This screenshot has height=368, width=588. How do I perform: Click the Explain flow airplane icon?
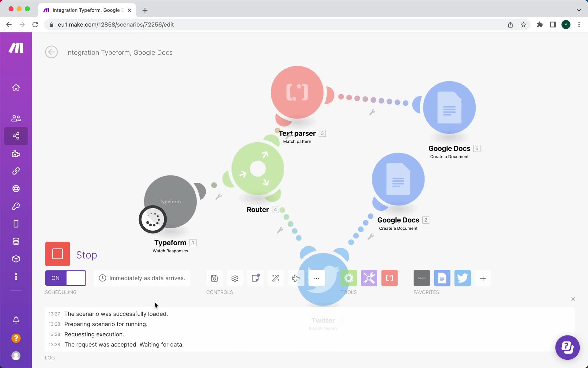pyautogui.click(x=296, y=278)
